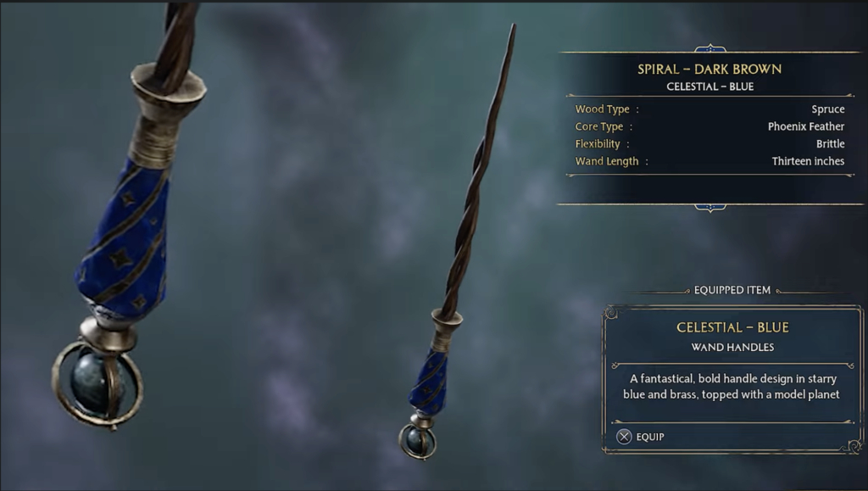Click the X button icon beside Equip
This screenshot has width=868, height=491.
click(624, 437)
